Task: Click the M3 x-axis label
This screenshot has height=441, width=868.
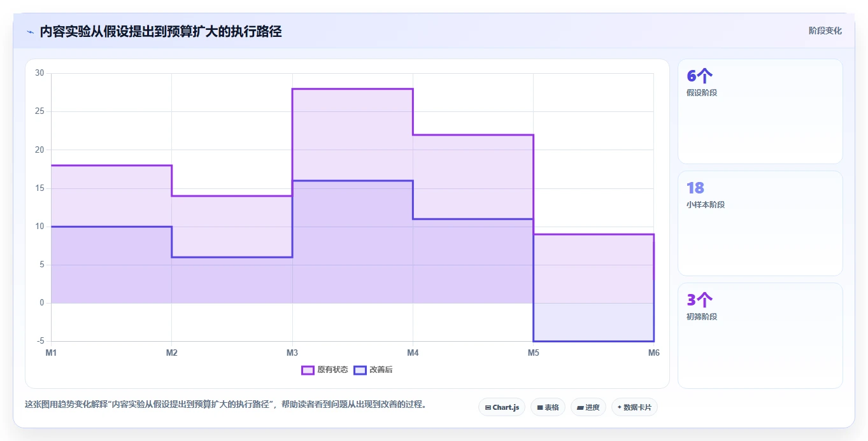Action: (x=292, y=353)
